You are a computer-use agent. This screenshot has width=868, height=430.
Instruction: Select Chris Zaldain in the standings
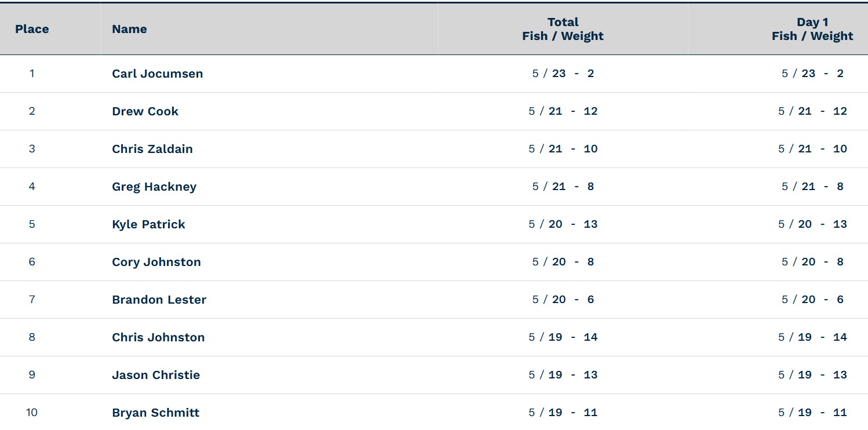tap(152, 149)
